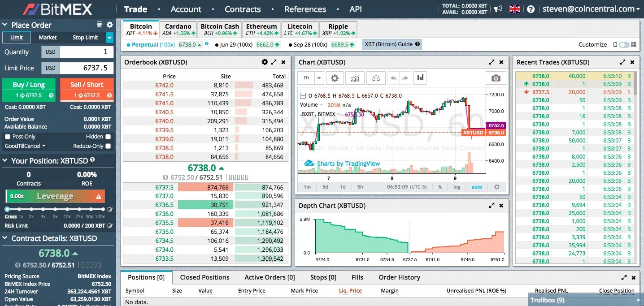Set chart range to 5d
This screenshot has height=306, width=644.
325,187
